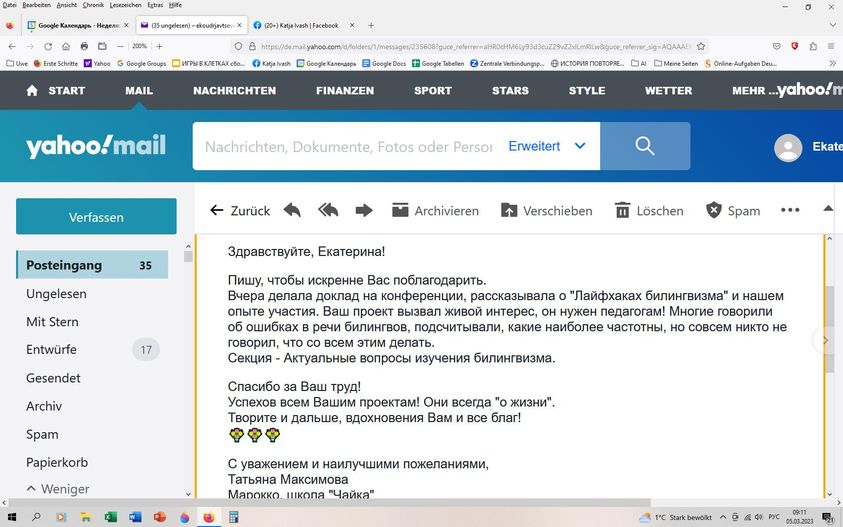Click the reply arrow icon
This screenshot has width=843, height=527.
pyautogui.click(x=292, y=211)
